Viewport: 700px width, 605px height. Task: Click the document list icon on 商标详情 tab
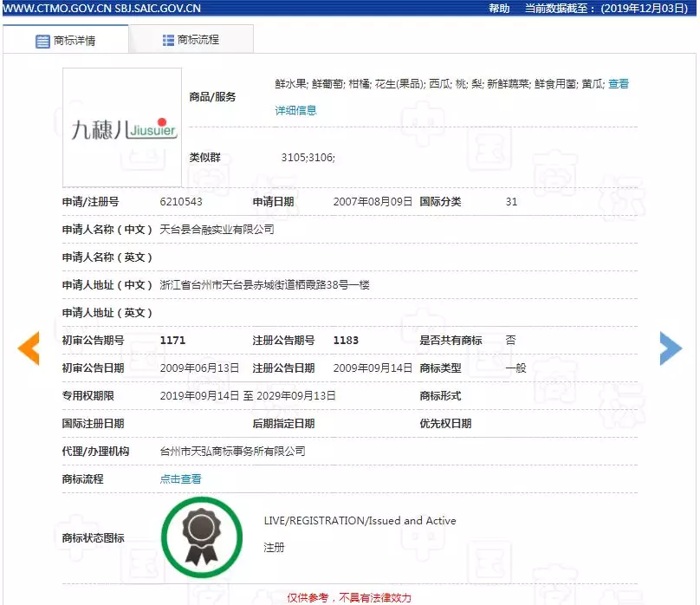tap(41, 38)
